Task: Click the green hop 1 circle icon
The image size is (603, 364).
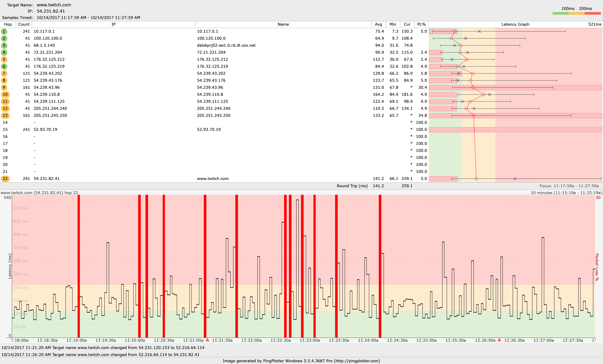Action: [4, 31]
